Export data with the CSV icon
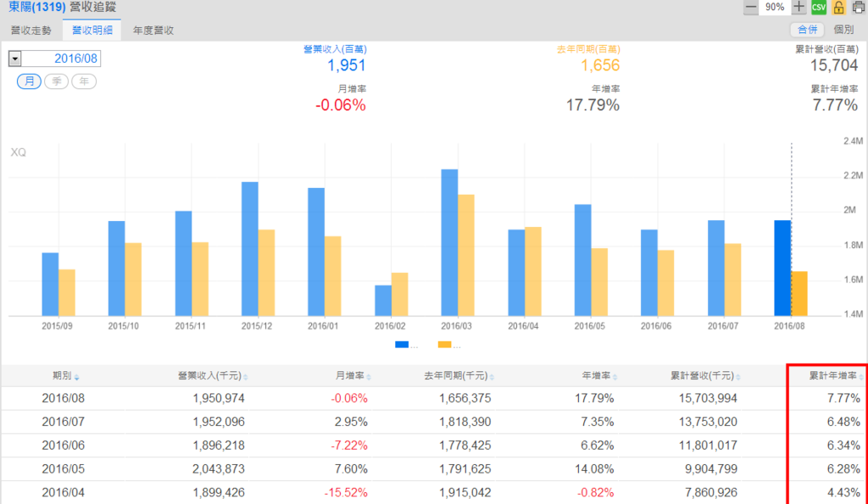868x504 pixels. coord(819,7)
